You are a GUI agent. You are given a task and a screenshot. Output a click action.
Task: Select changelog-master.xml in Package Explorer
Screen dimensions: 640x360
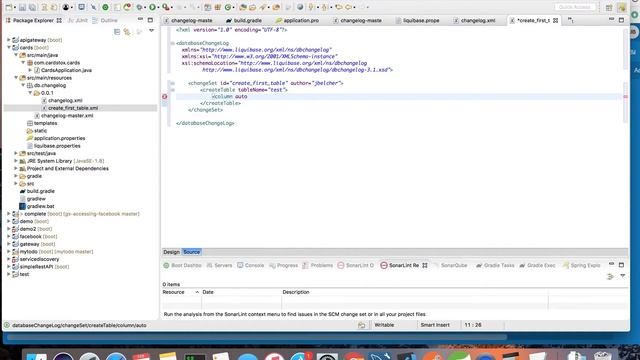[x=67, y=116]
